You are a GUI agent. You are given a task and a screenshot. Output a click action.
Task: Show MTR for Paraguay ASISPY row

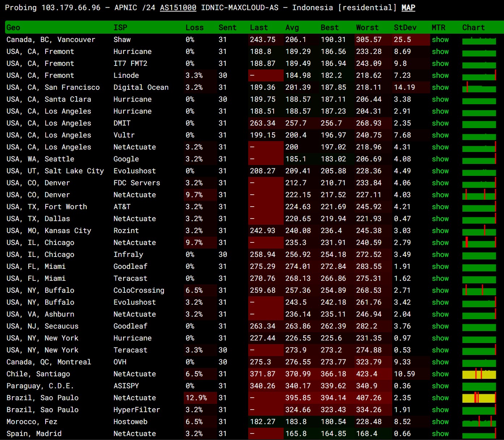[440, 386]
